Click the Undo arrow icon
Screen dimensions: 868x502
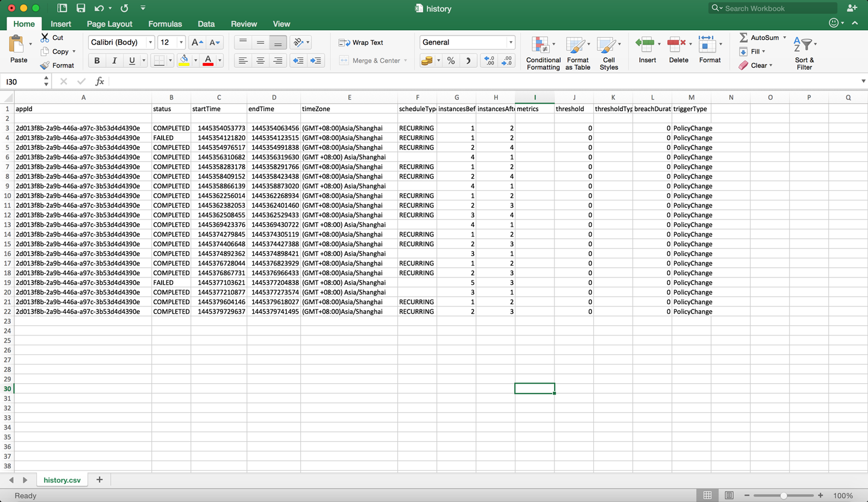point(99,8)
